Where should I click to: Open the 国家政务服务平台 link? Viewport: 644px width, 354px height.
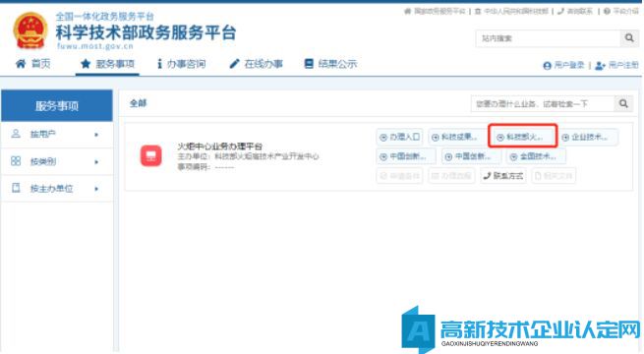click(x=435, y=11)
